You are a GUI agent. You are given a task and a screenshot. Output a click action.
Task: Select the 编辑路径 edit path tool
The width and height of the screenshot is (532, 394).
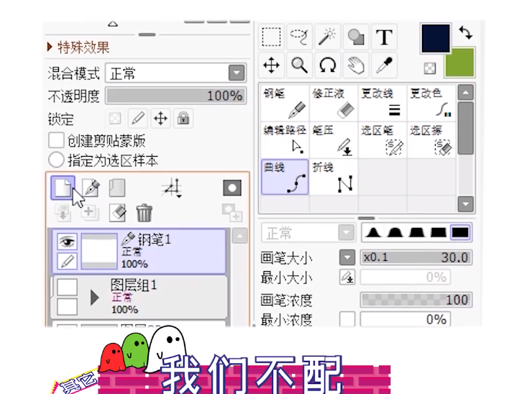pyautogui.click(x=285, y=140)
